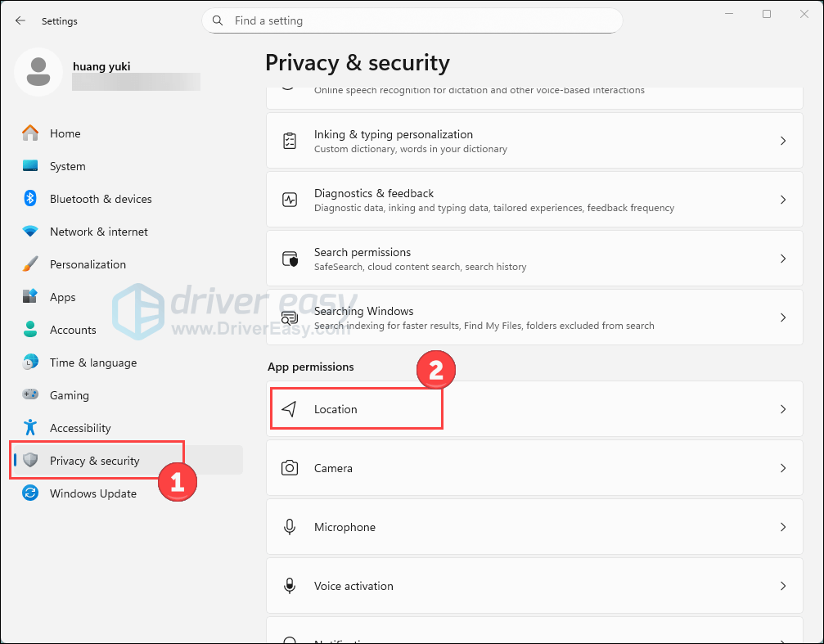
Task: Click the search magnifier icon
Action: [218, 20]
